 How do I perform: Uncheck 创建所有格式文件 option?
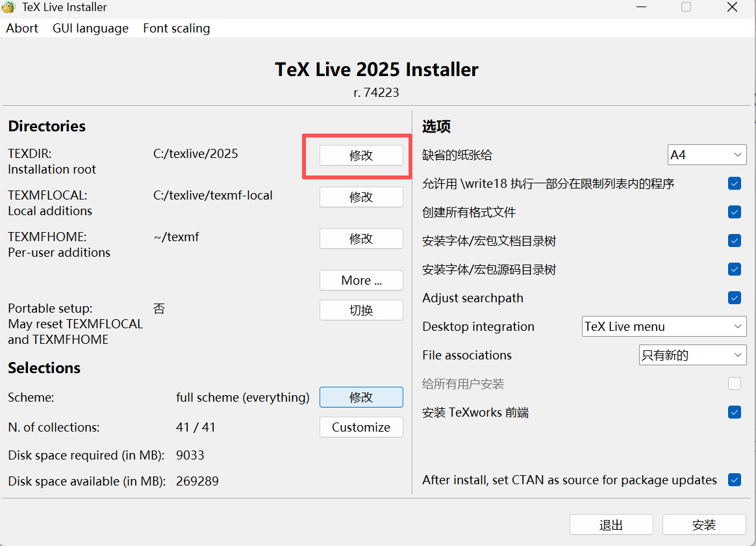734,212
